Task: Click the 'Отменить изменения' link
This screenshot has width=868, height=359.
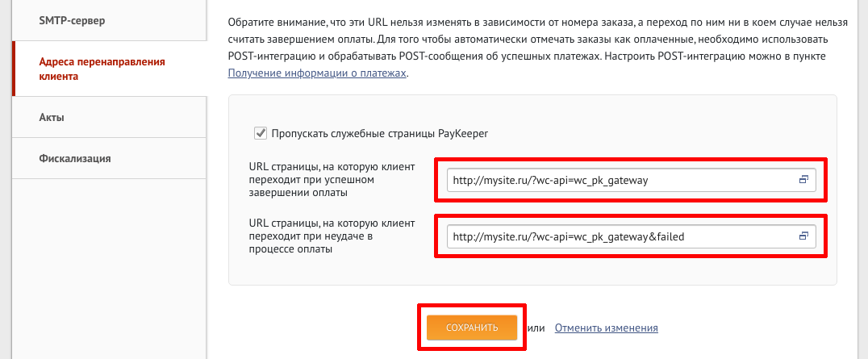Action: [606, 328]
